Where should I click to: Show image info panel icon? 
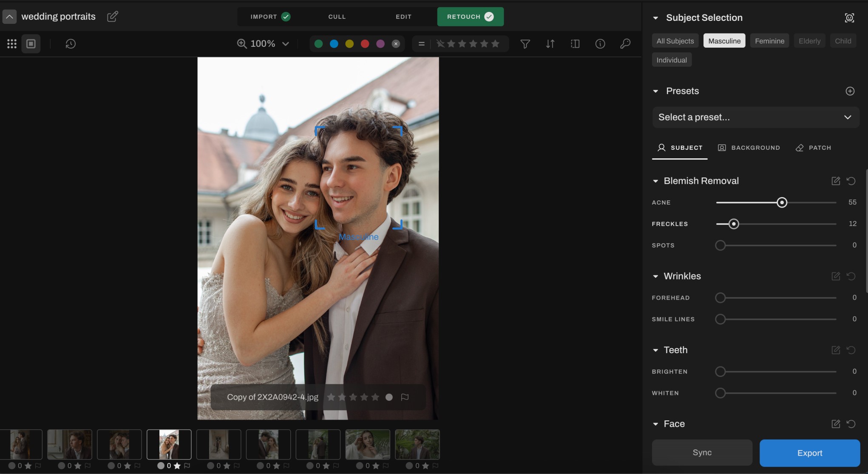(600, 44)
